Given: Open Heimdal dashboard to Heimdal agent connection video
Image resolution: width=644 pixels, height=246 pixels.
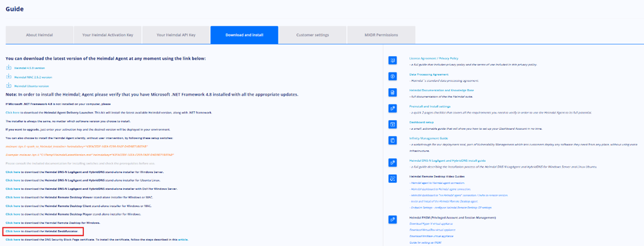Looking at the screenshot, I should coord(440,189).
